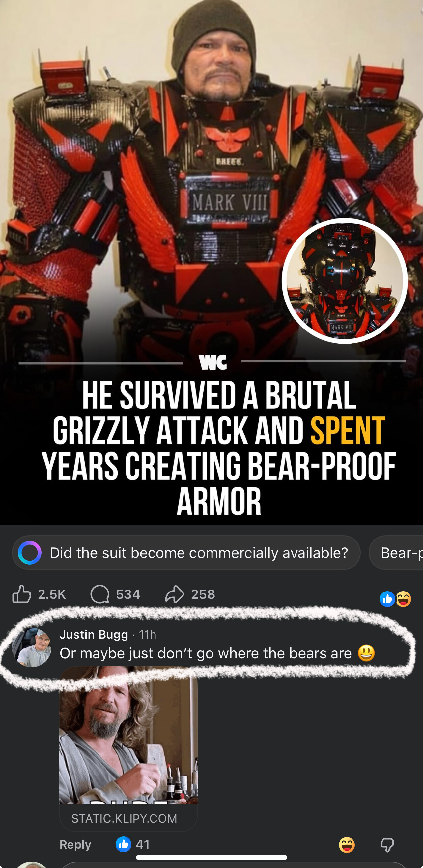The height and width of the screenshot is (868, 423).
Task: Open comments via the speech bubble icon
Action: coord(100,594)
